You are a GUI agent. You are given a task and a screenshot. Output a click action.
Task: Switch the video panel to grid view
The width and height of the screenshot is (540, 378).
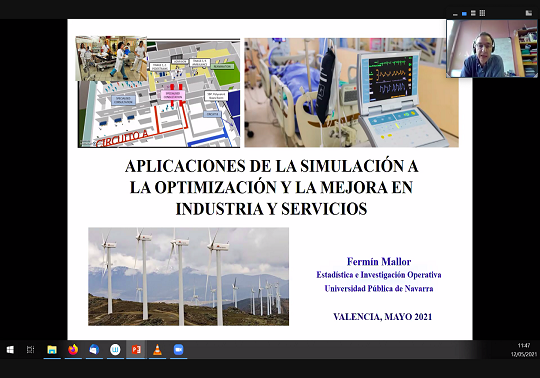[482, 13]
